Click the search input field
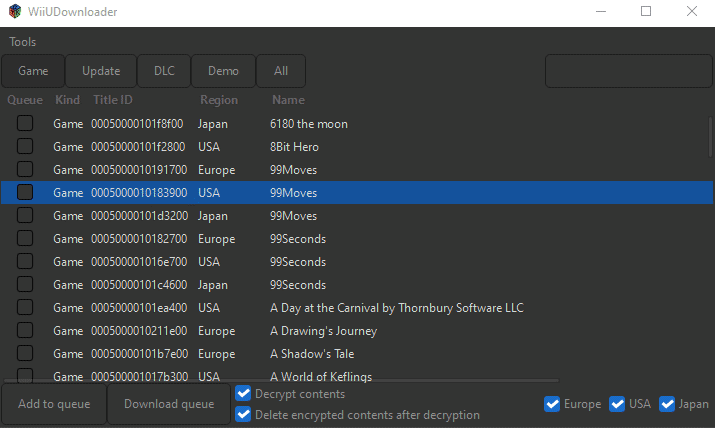Screen dimensions: 715x428 point(629,71)
